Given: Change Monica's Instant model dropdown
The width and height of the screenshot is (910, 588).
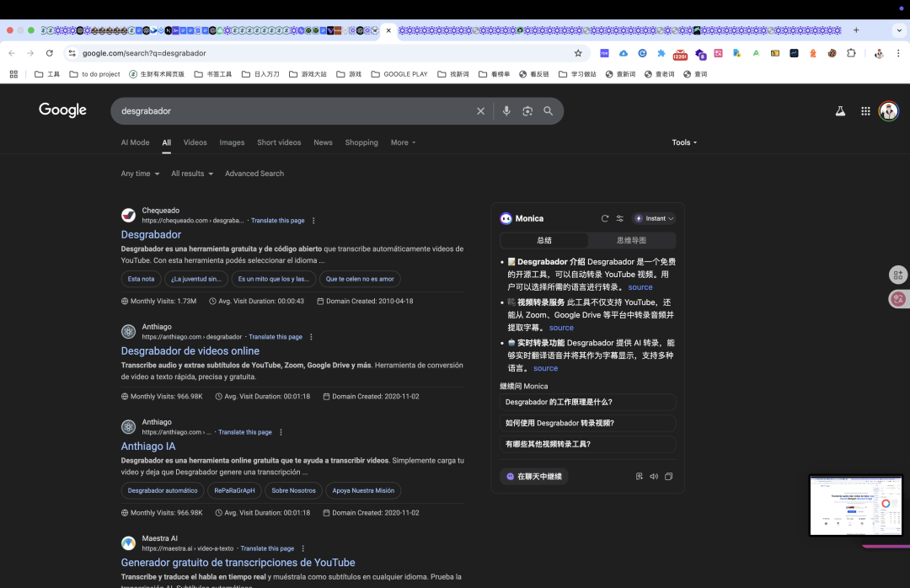Looking at the screenshot, I should click(654, 218).
